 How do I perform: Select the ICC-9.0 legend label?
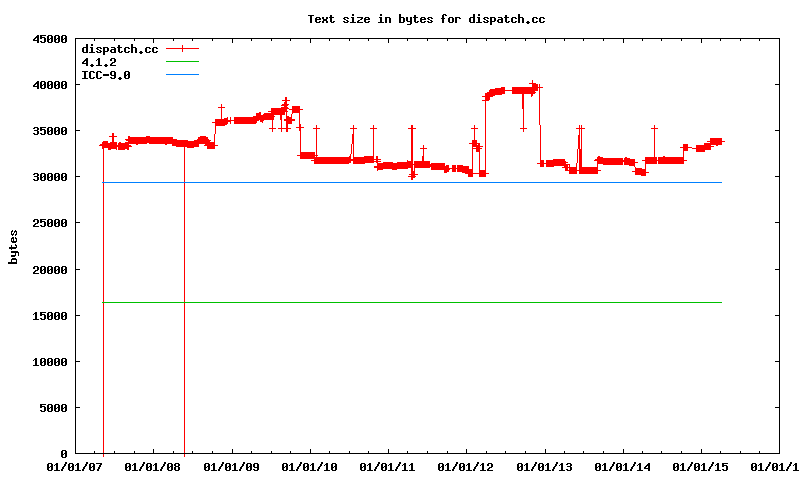105,74
